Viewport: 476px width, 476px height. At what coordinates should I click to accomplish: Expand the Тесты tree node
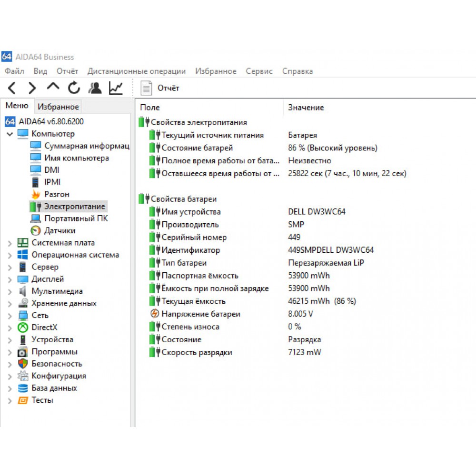click(10, 401)
